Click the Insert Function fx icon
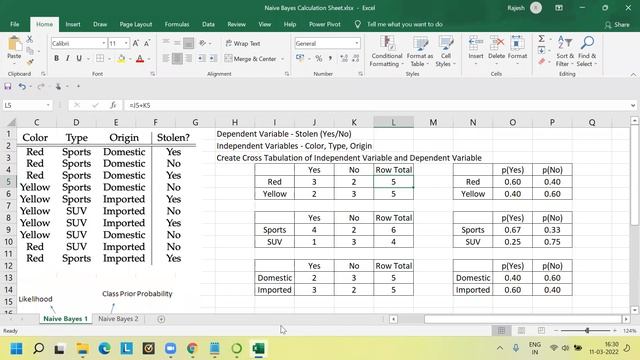Image resolution: width=640 pixels, height=360 pixels. [x=113, y=105]
